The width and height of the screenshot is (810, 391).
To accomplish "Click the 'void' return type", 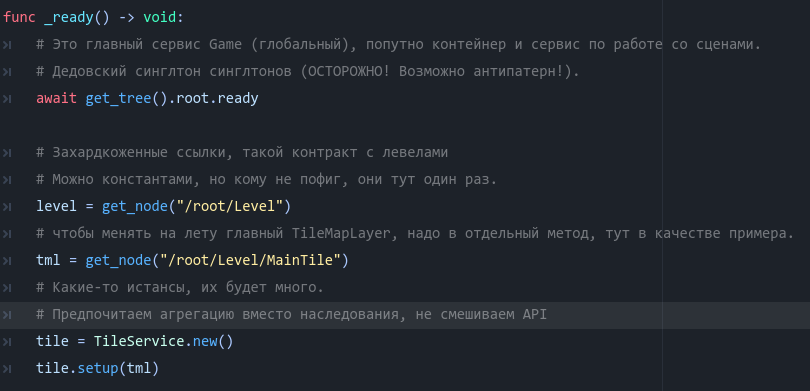I will coord(160,18).
